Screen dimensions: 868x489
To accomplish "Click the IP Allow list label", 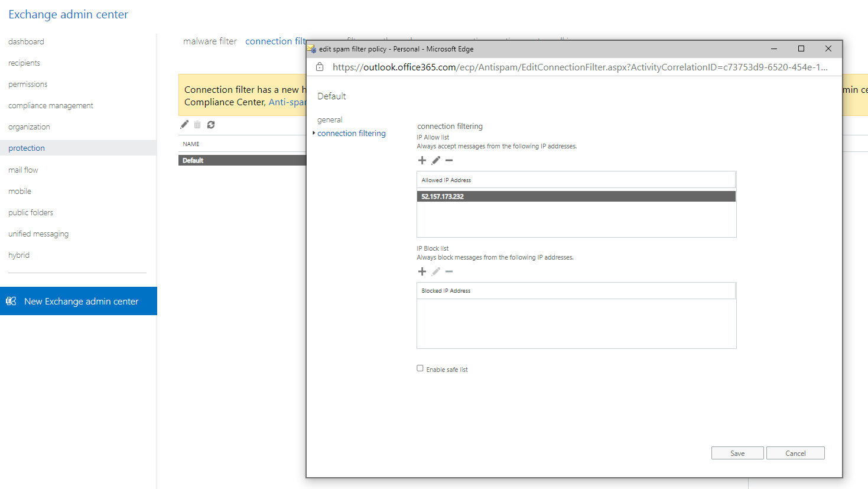I will pos(433,137).
